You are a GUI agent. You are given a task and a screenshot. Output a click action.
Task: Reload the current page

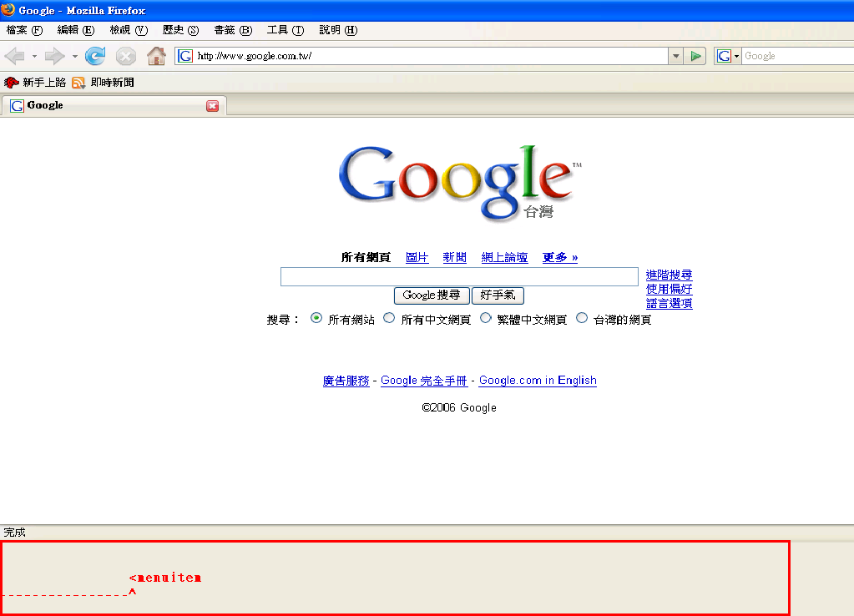(x=95, y=56)
